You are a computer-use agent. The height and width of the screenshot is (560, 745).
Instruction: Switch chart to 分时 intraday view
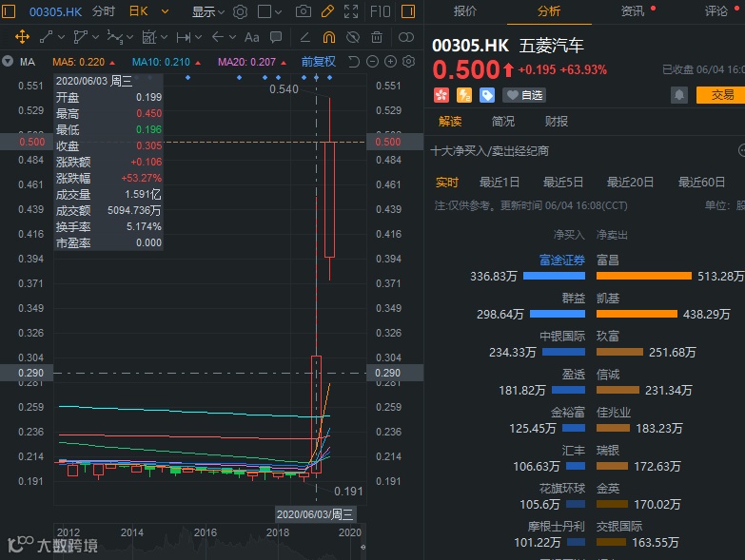tap(104, 11)
